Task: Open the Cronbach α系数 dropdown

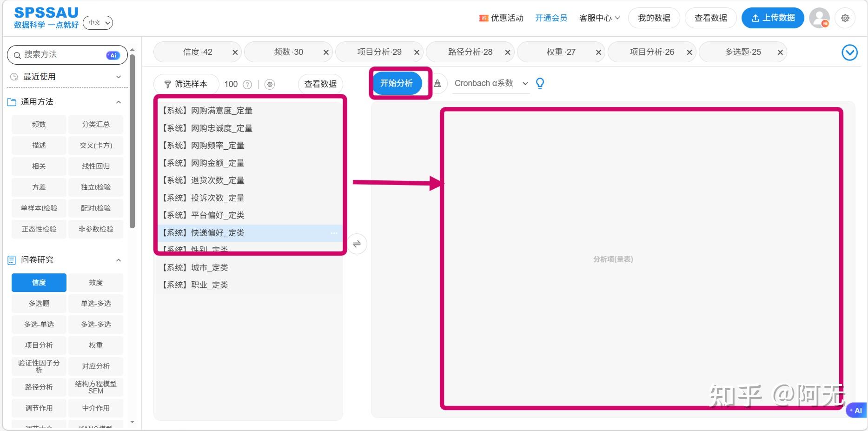Action: (491, 84)
